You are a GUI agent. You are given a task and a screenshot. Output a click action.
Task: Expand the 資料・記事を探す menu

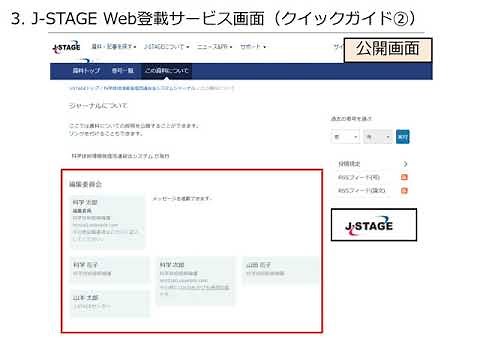tap(114, 47)
